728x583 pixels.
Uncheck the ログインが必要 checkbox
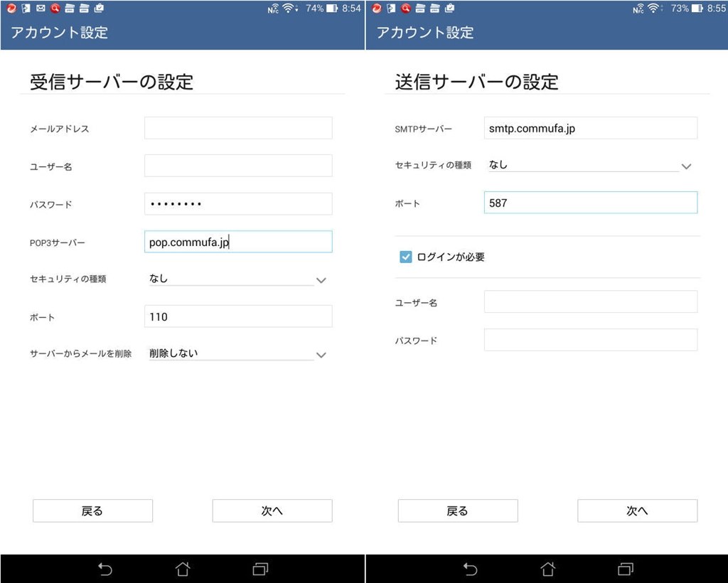click(407, 258)
